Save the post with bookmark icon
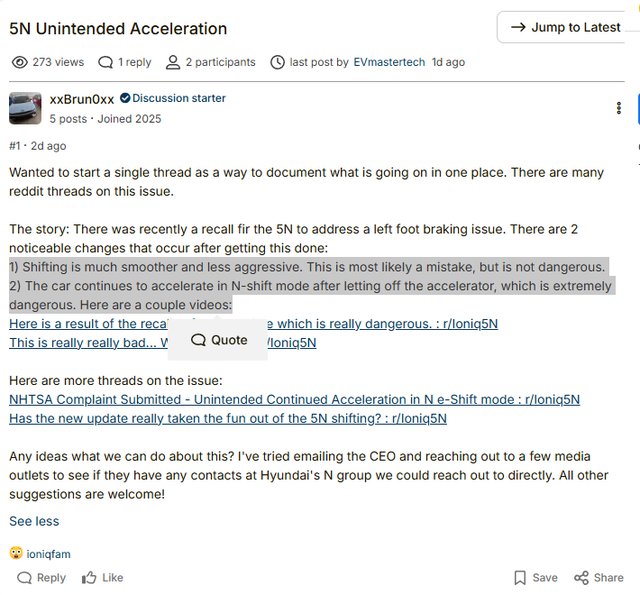640x595 pixels. pyautogui.click(x=535, y=577)
